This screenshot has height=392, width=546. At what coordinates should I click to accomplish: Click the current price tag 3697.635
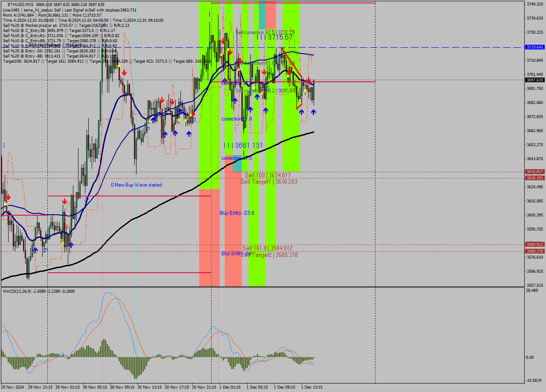(534, 80)
